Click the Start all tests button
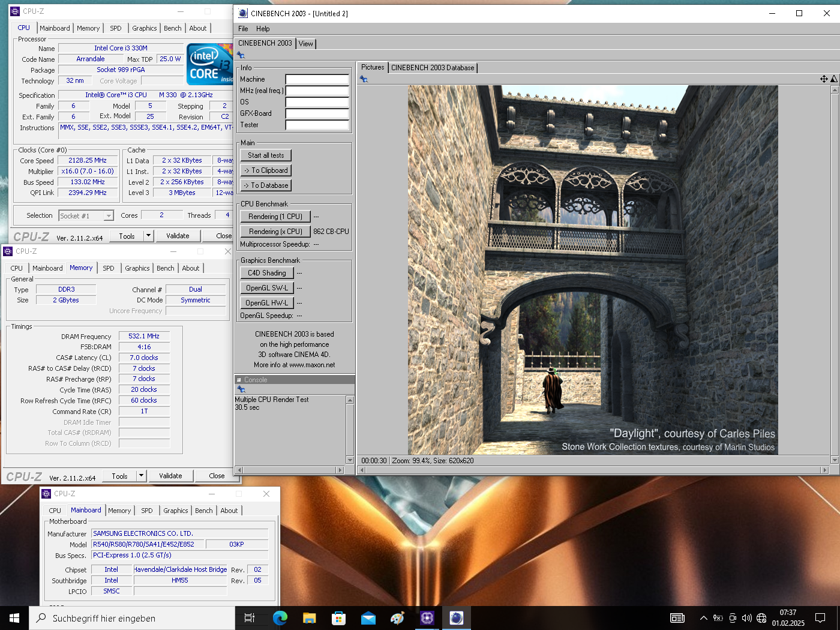This screenshot has height=630, width=840. point(266,155)
